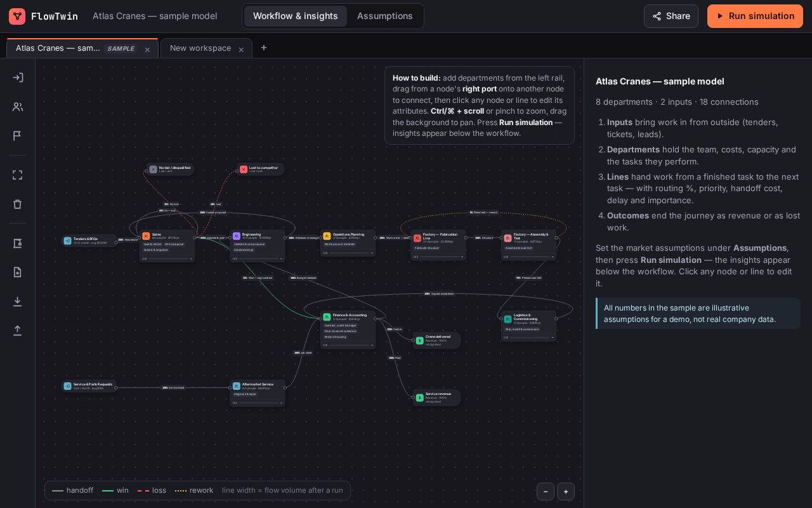Click the Finance & Accounting node icon
The width and height of the screenshot is (812, 508).
327,317
